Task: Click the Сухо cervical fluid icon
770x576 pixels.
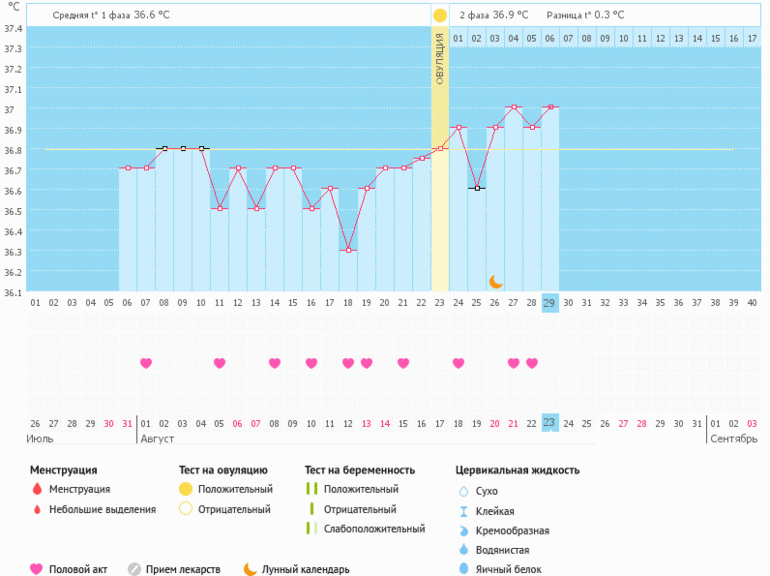Action: click(462, 491)
